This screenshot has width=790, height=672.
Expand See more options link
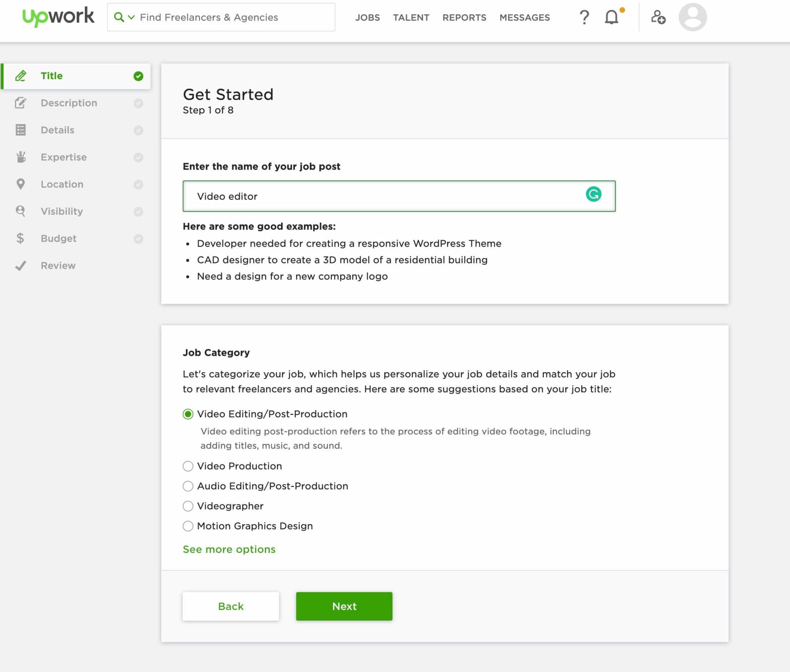229,549
